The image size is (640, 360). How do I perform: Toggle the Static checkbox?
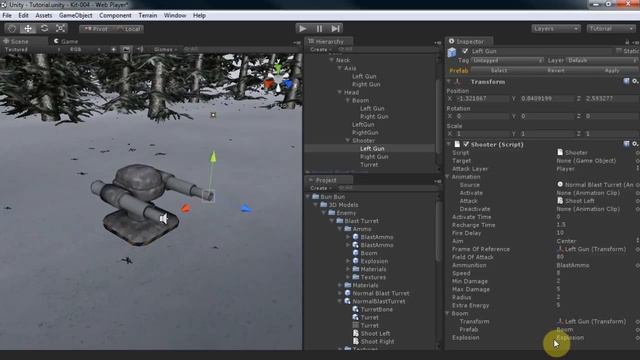[619, 51]
